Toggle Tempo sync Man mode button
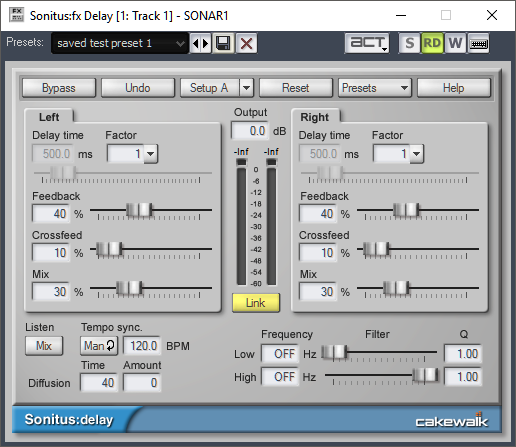 pyautogui.click(x=99, y=346)
